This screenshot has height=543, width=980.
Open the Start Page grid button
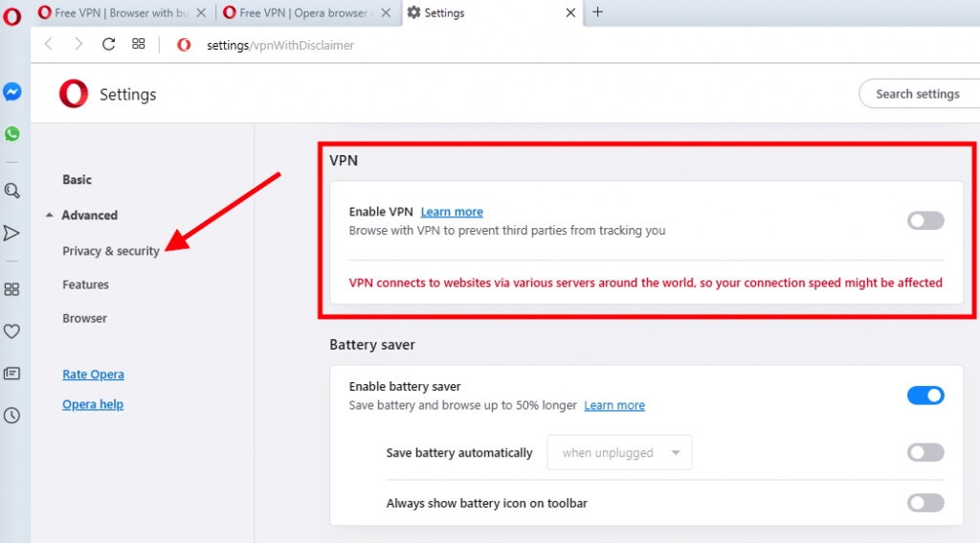(138, 44)
